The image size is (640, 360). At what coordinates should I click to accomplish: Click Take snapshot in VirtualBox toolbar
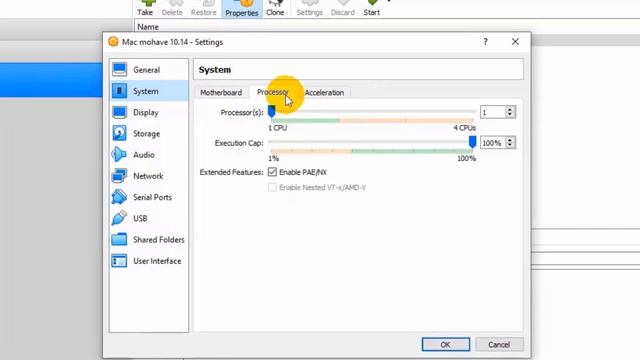145,8
